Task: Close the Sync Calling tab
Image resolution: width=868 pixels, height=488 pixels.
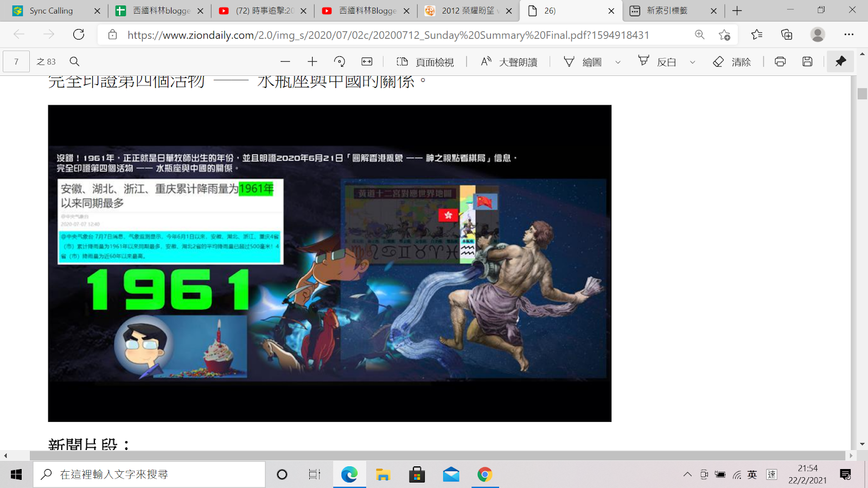Action: [x=97, y=11]
